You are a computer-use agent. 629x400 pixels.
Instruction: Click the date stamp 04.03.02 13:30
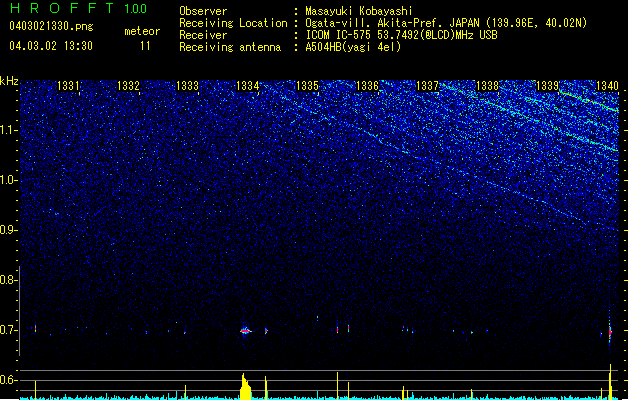51,45
